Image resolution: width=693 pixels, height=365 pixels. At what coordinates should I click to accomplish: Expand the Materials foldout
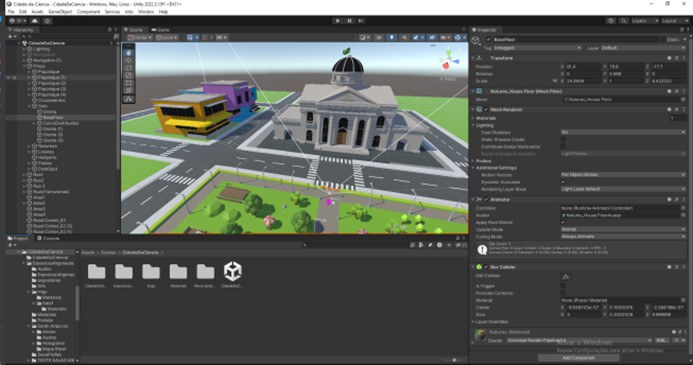coord(473,118)
